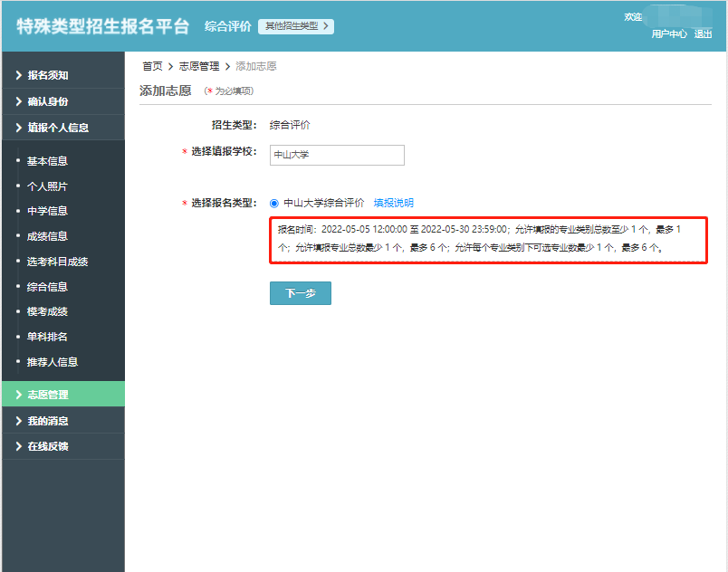This screenshot has width=728, height=572.
Task: Open 单科排名 in sidebar
Action: tap(47, 337)
